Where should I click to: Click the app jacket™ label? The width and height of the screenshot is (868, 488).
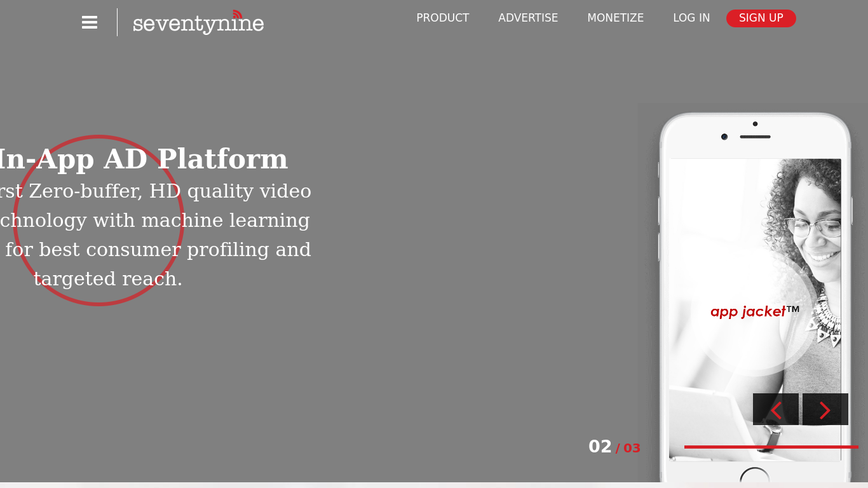pyautogui.click(x=754, y=311)
